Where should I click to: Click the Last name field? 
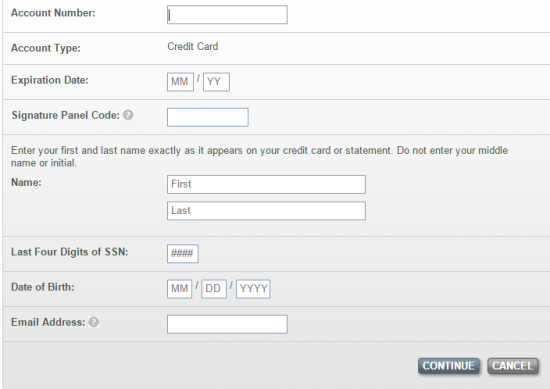pyautogui.click(x=266, y=211)
